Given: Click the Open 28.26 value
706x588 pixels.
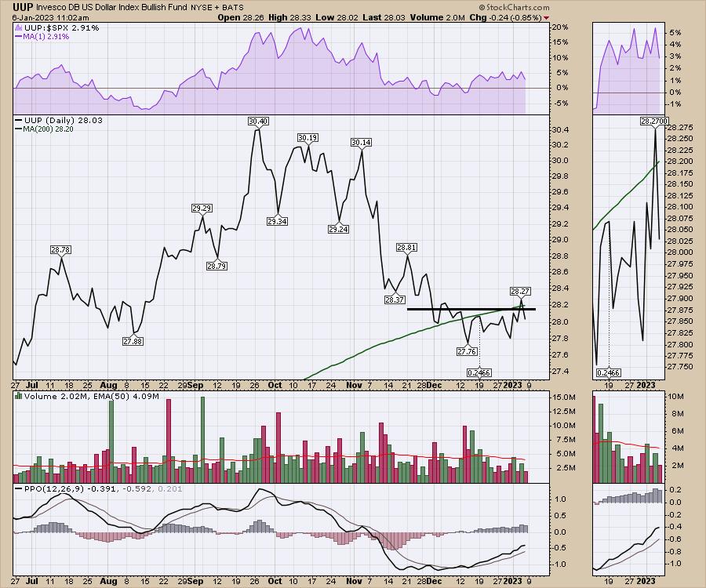Looking at the screenshot, I should [x=241, y=17].
